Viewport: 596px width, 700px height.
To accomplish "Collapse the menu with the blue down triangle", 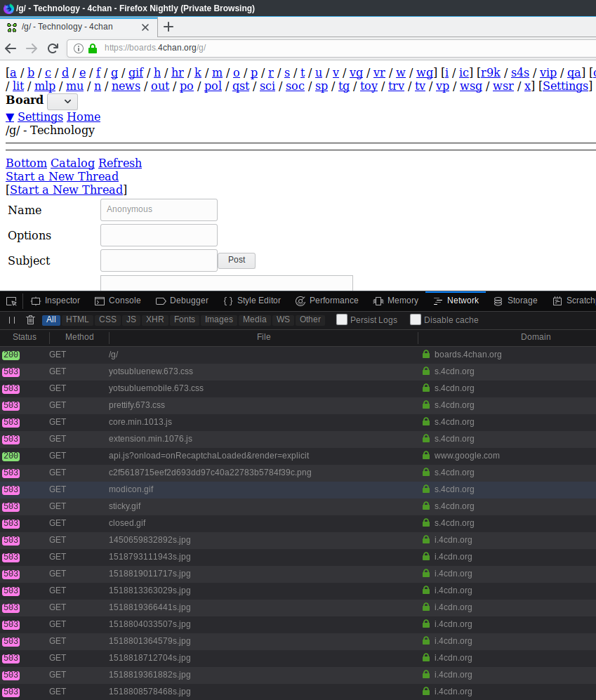I will pos(10,117).
